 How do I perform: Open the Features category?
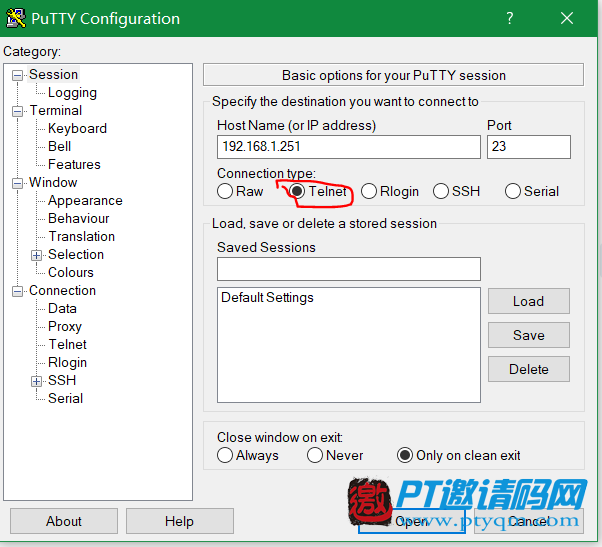tap(74, 164)
